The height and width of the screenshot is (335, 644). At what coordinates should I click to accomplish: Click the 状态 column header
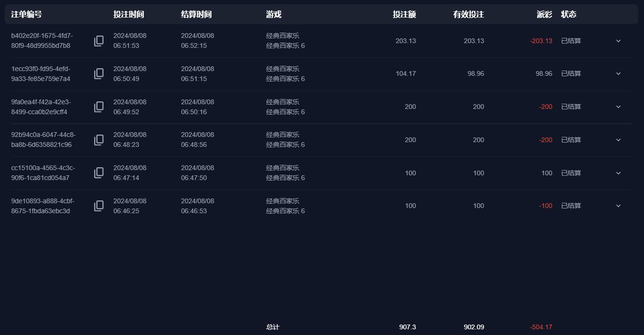click(569, 14)
